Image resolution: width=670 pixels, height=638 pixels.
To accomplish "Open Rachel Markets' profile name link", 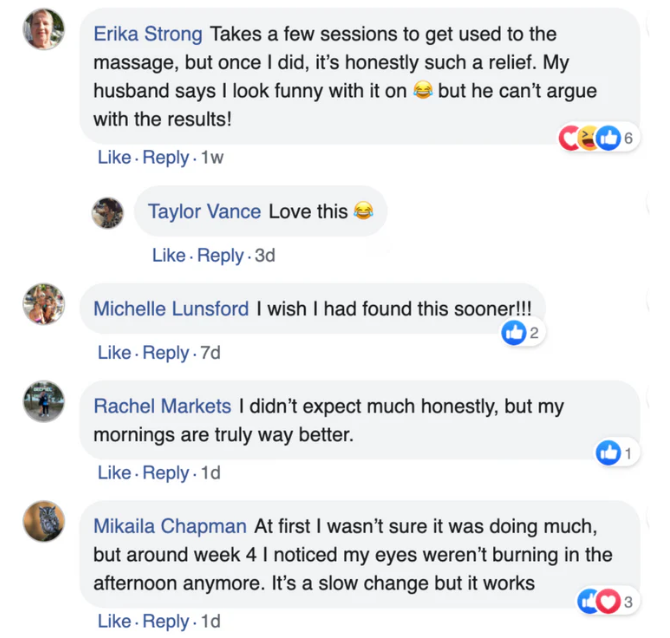I will point(162,406).
